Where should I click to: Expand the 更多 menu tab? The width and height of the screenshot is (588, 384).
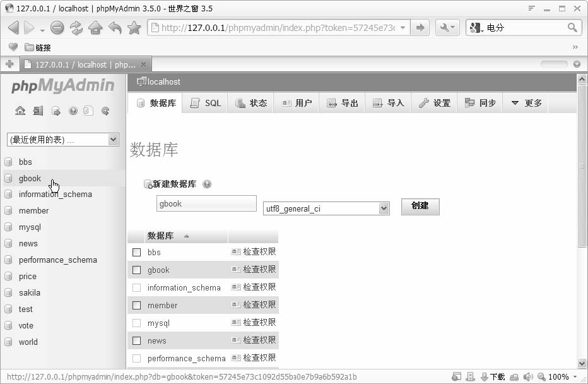(x=527, y=103)
